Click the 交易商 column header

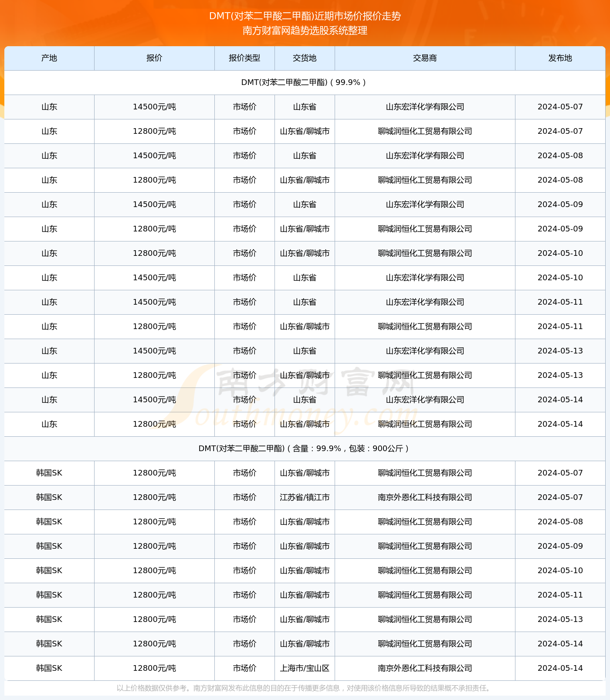click(x=425, y=58)
